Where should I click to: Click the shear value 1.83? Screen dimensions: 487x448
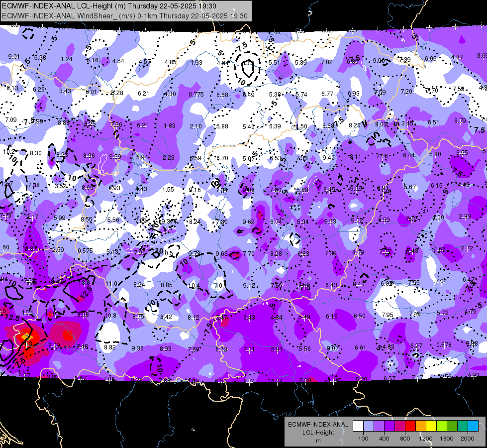tap(170, 125)
